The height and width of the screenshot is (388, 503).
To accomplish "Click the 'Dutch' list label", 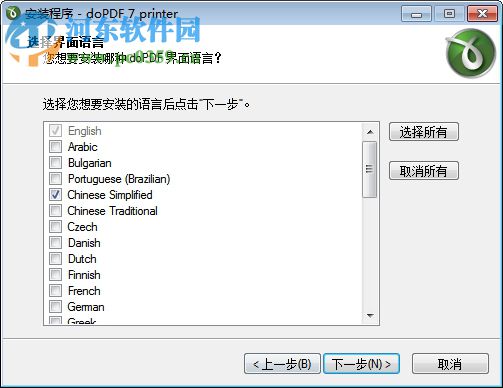I will [x=82, y=259].
